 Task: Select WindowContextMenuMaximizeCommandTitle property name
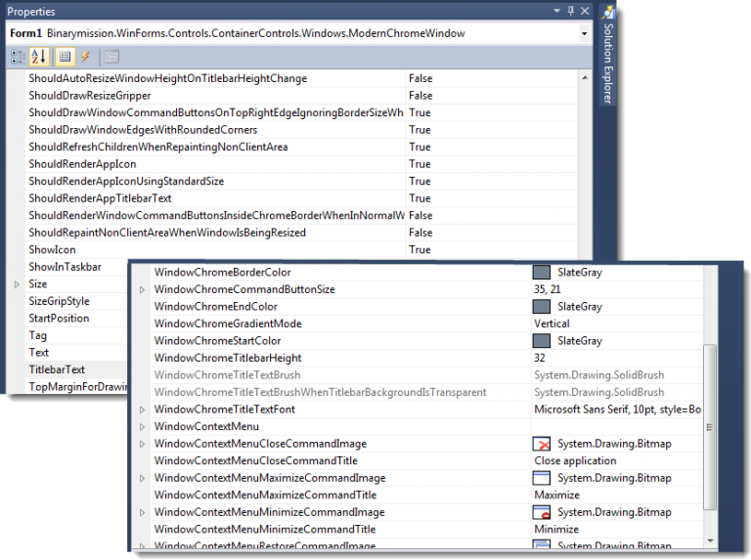[x=265, y=495]
